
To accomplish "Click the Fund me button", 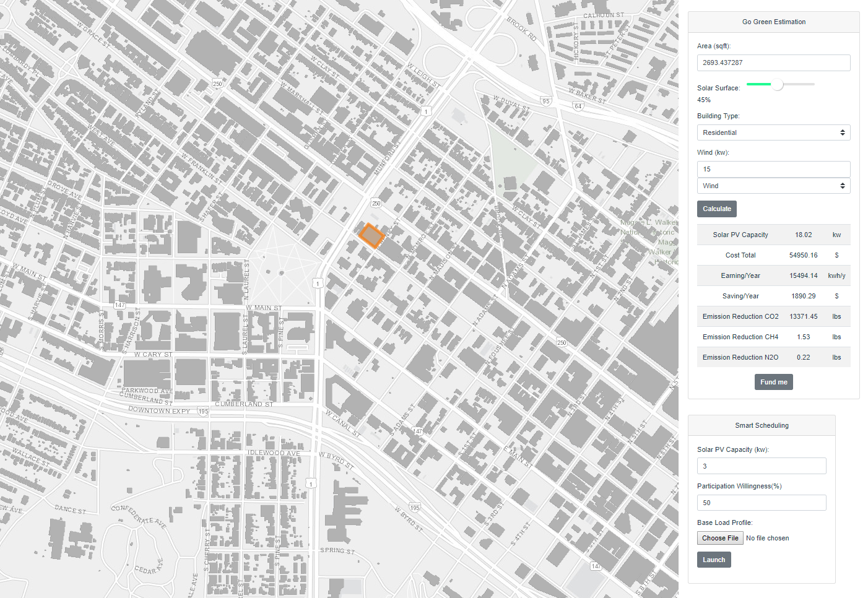I will [773, 382].
